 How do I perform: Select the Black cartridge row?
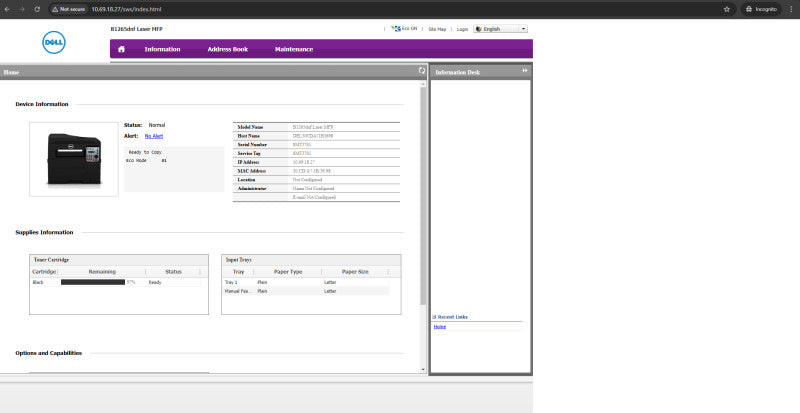(x=116, y=282)
